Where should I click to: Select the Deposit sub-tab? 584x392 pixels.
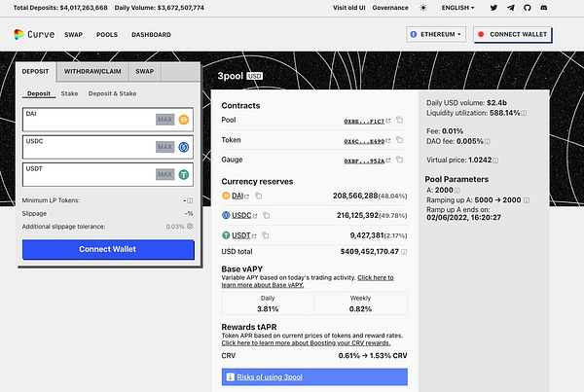coord(39,93)
